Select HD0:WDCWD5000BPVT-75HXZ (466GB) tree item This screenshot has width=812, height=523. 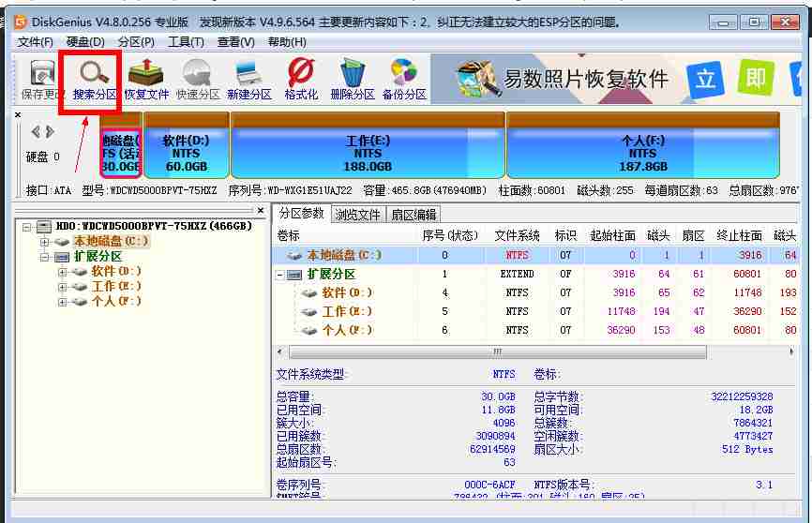point(154,226)
